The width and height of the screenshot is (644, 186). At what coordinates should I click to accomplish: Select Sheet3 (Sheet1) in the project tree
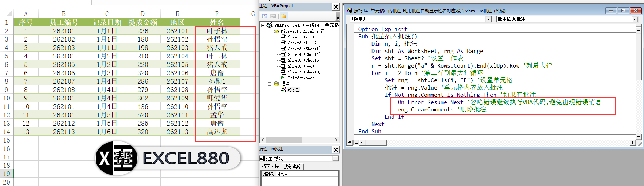coord(301,49)
